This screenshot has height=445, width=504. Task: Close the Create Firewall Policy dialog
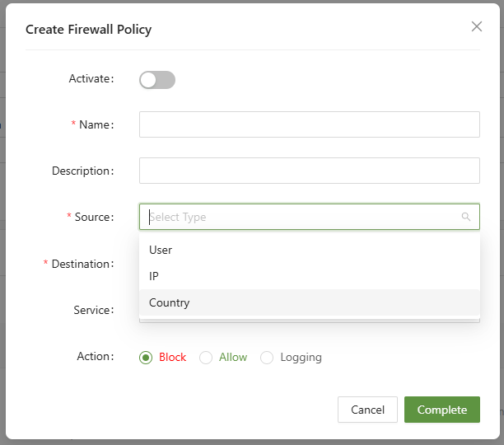[476, 26]
